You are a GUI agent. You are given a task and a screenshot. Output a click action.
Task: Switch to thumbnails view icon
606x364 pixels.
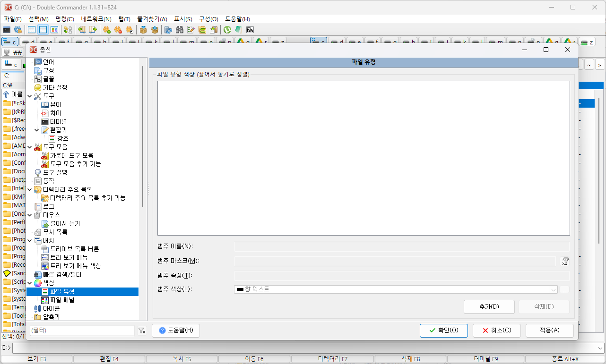click(x=54, y=30)
